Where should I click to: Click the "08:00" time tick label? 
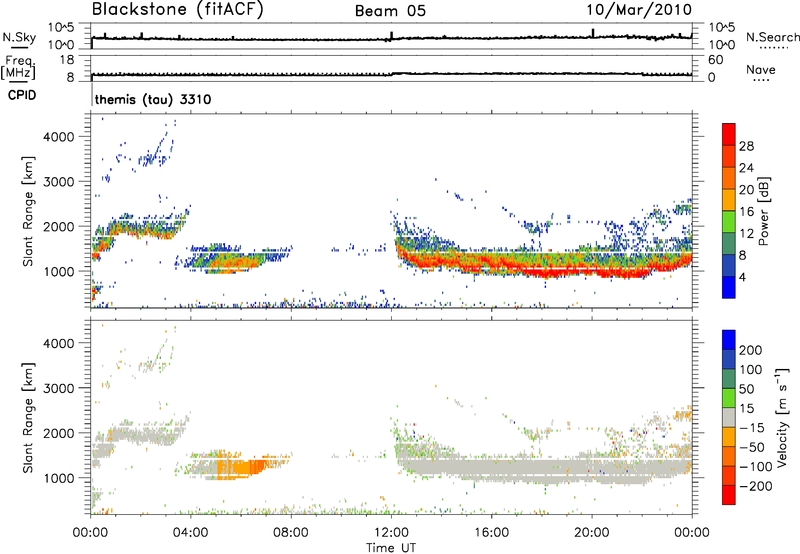(291, 533)
